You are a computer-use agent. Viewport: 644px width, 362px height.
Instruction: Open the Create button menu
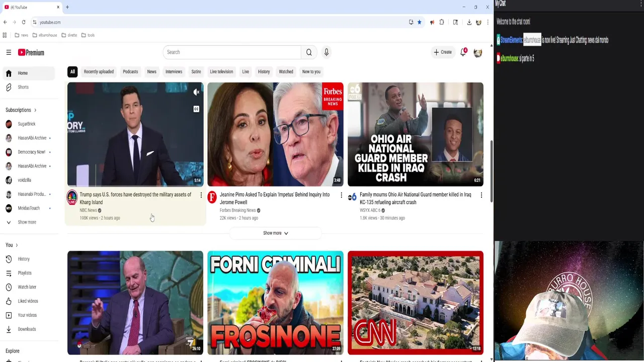(x=443, y=52)
